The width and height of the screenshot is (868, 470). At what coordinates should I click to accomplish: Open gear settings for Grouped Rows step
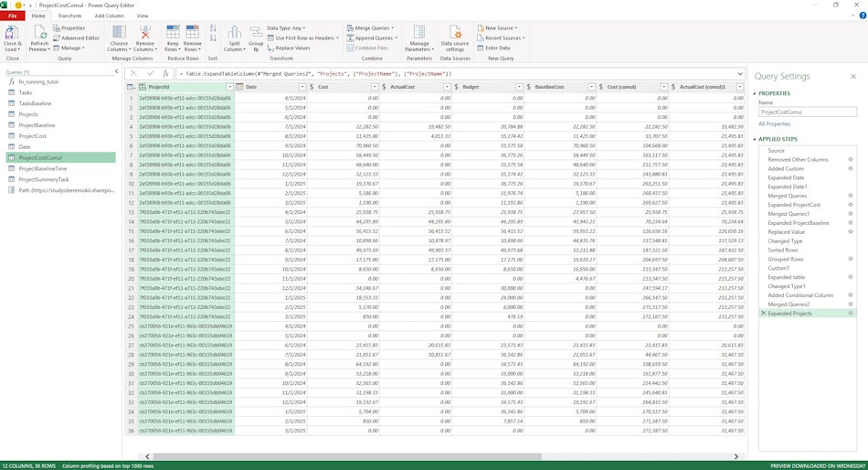click(851, 259)
